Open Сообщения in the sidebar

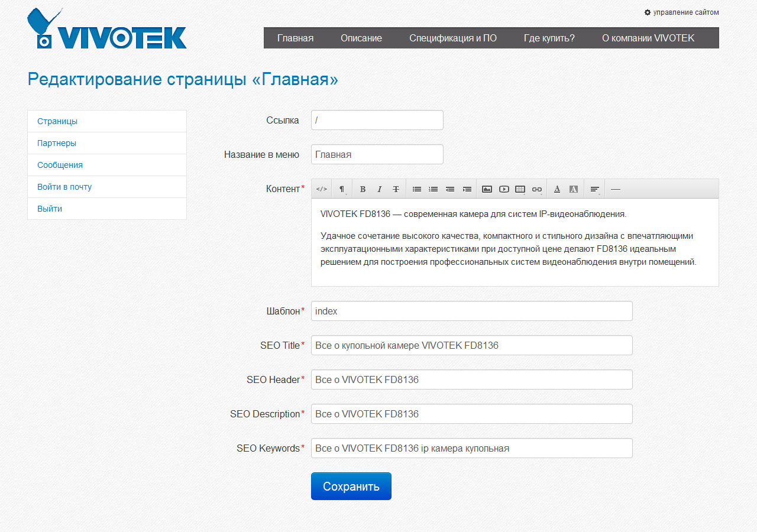pos(107,165)
